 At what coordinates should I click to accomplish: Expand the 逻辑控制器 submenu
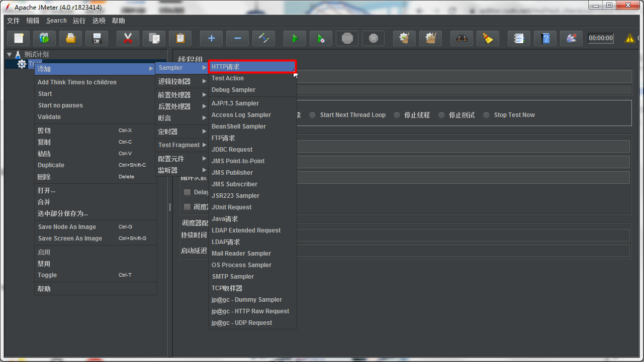pos(182,81)
